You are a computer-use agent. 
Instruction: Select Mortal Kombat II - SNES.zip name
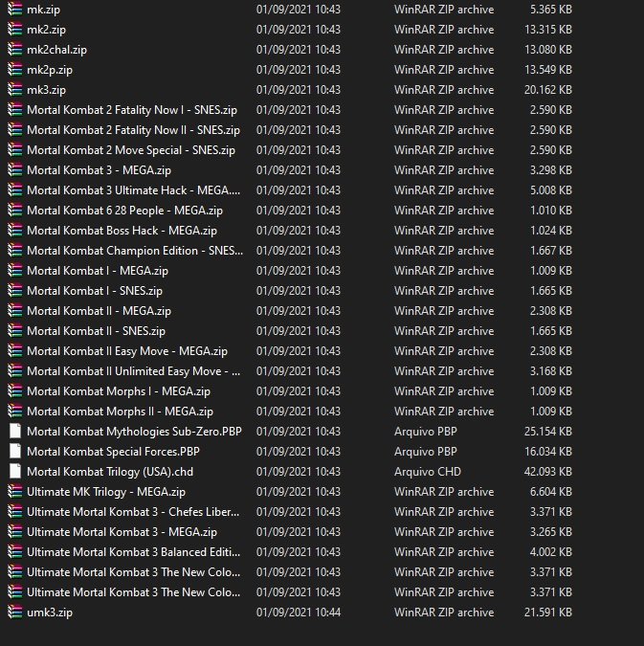click(96, 331)
